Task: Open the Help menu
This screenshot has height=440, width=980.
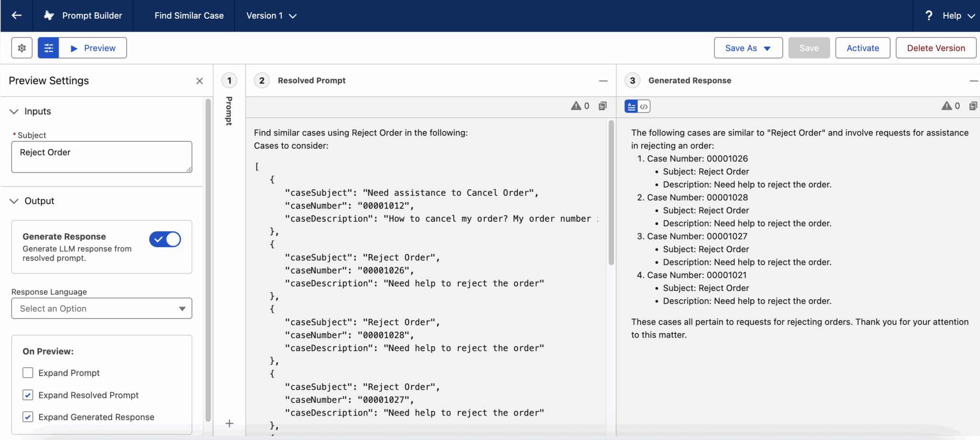Action: (x=958, y=16)
